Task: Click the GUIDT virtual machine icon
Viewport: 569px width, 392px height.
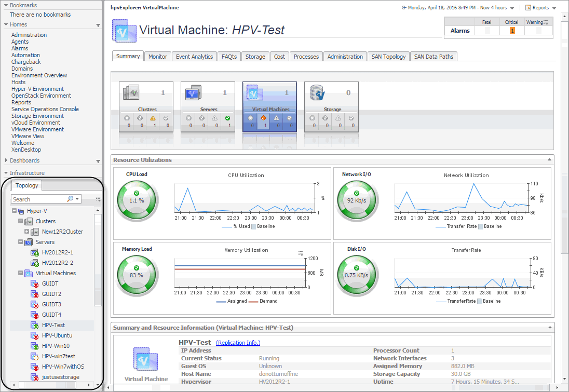Action: pyautogui.click(x=34, y=284)
